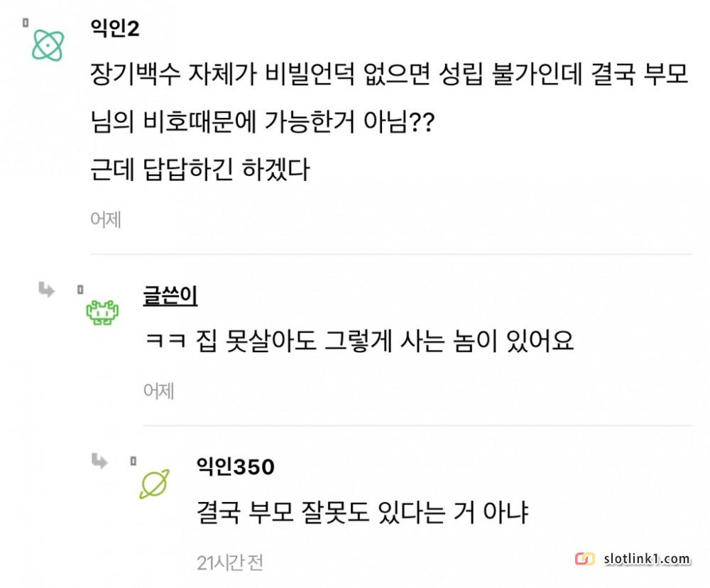The height and width of the screenshot is (588, 710).
Task: Click the reply arrow beside 익인350's comment
Action: 99,462
